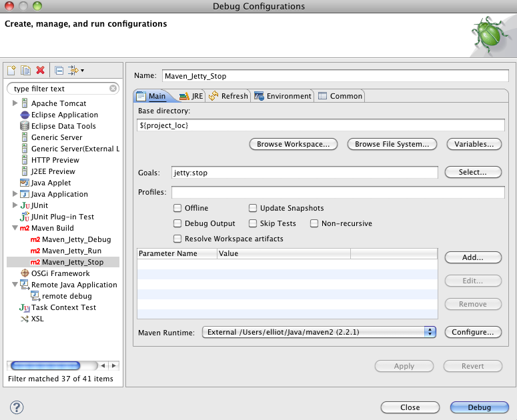Enable the Skip Tests checkbox
This screenshot has width=517, height=420.
pyautogui.click(x=253, y=223)
